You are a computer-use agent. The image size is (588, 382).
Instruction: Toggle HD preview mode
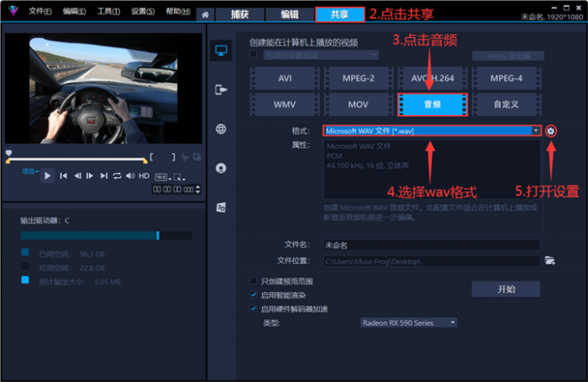[x=144, y=175]
